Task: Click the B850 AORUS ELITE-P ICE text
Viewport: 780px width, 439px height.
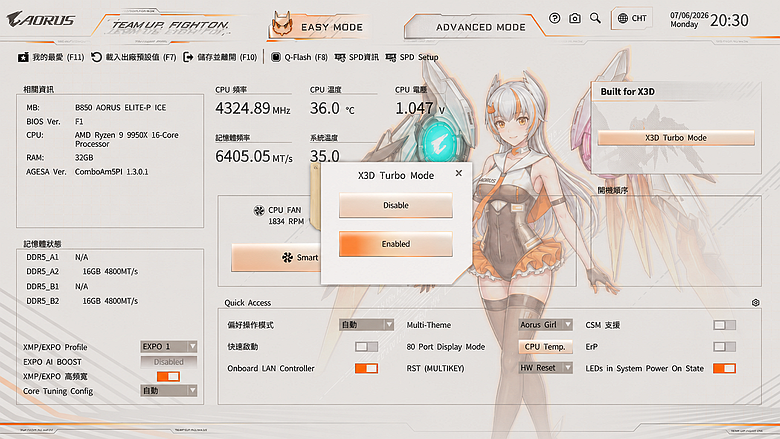Action: pyautogui.click(x=120, y=107)
